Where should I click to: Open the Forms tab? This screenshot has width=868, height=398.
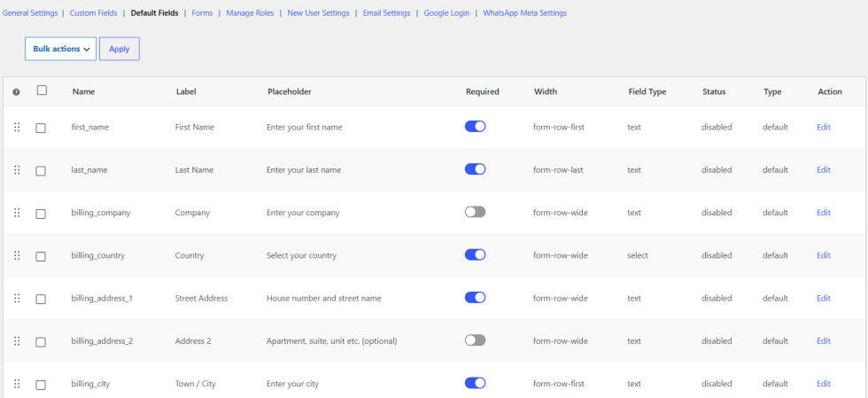[202, 12]
